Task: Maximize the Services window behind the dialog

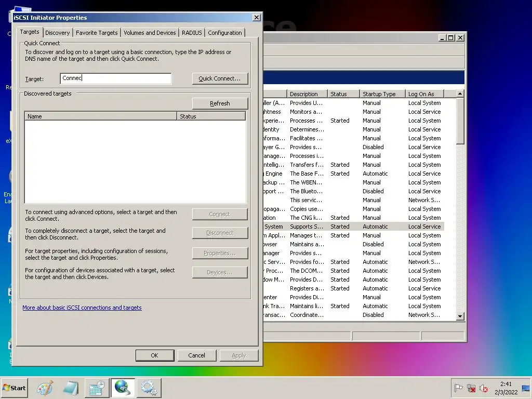Action: (450, 37)
